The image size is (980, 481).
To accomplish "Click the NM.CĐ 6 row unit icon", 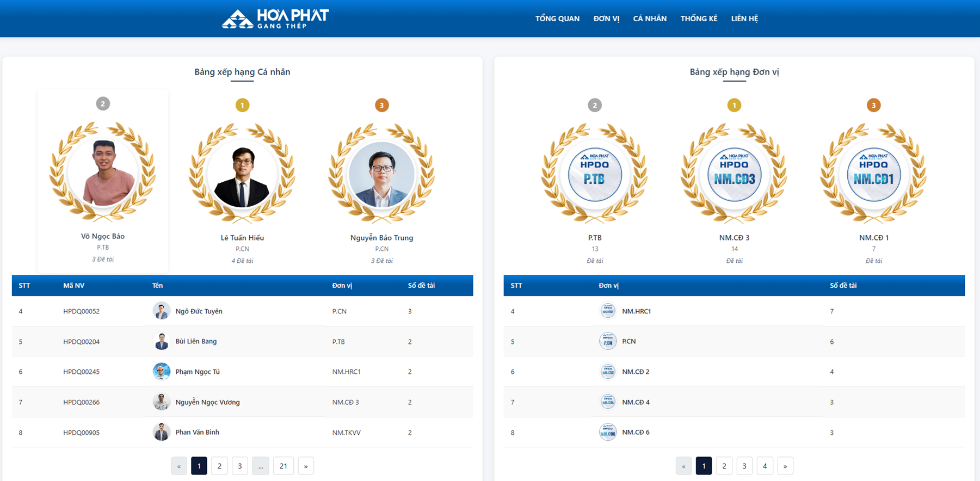I will [607, 432].
